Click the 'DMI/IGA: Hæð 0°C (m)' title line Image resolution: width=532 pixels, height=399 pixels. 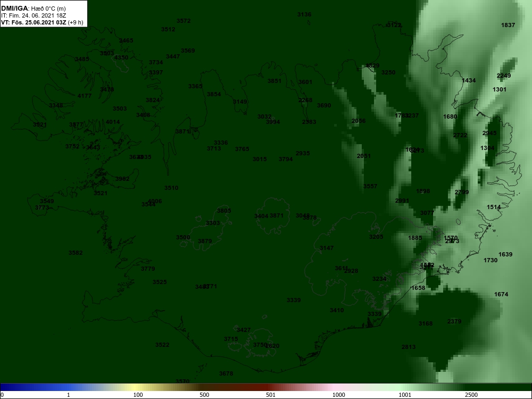click(x=33, y=9)
